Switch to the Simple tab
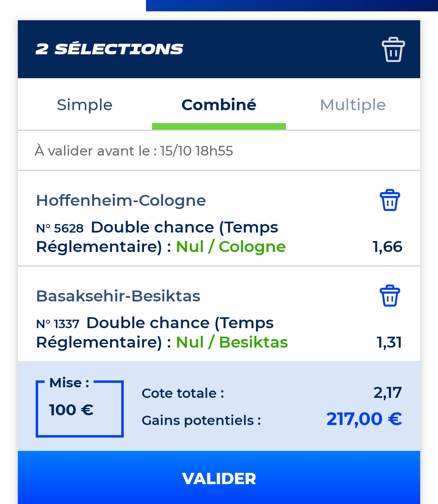The width and height of the screenshot is (438, 504). point(85,105)
